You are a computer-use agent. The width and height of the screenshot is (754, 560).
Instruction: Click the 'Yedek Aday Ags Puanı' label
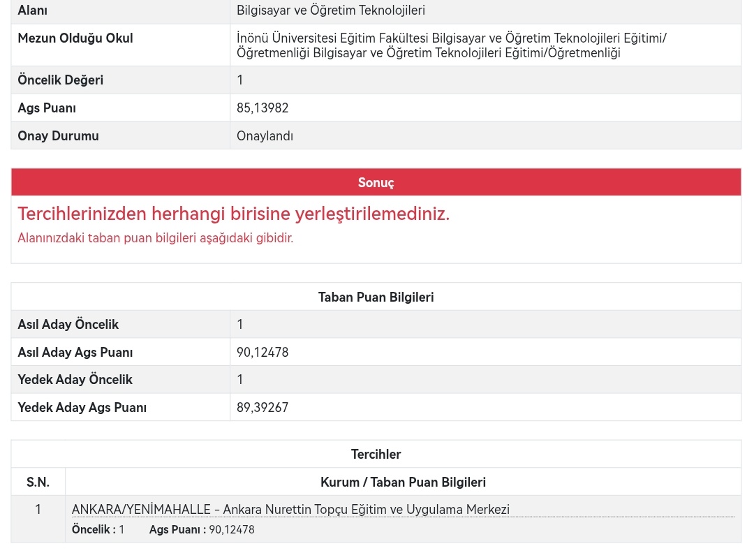tap(82, 408)
